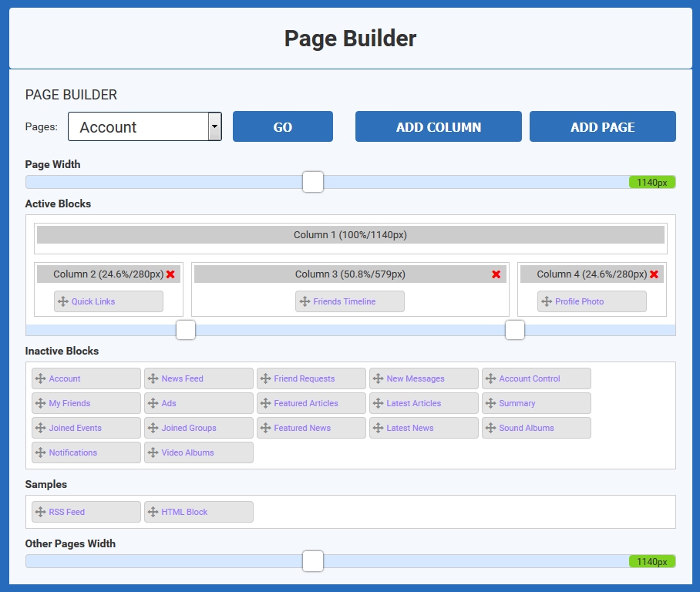The image size is (700, 592).
Task: Click the Page Width slider handle
Action: [x=313, y=182]
